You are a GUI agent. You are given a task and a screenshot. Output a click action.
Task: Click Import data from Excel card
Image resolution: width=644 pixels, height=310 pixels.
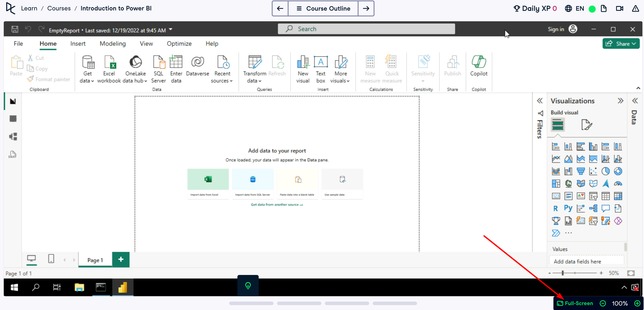208,184
